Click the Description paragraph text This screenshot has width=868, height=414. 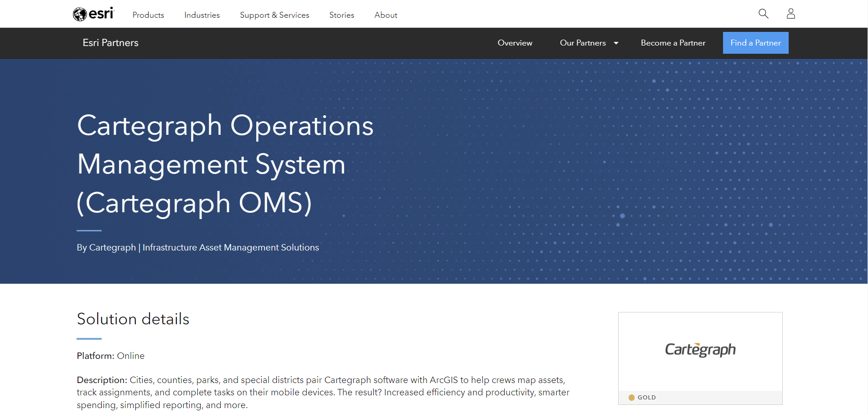pos(323,393)
